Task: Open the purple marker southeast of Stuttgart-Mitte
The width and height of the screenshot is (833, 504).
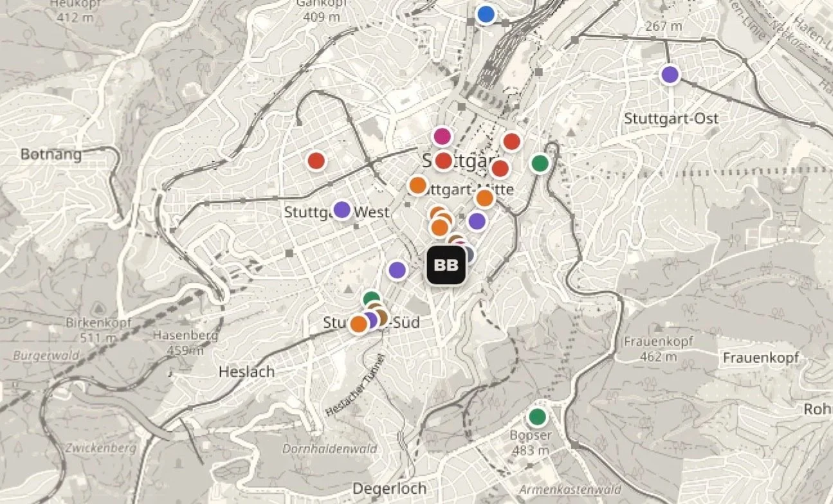Action: pos(477,221)
